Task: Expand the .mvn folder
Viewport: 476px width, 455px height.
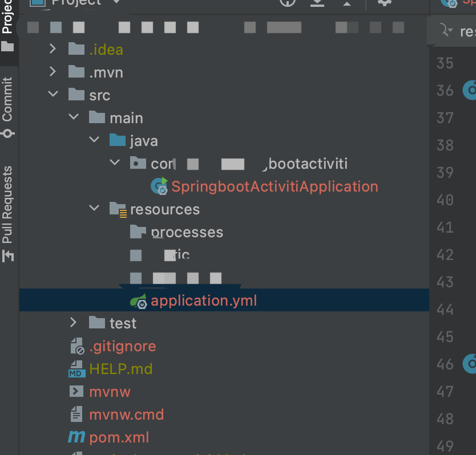Action: click(53, 72)
